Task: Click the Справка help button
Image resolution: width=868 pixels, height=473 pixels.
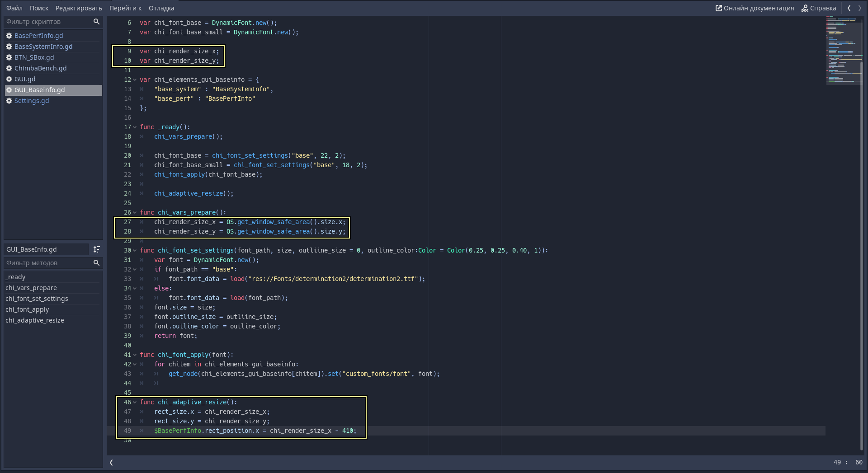Action: (x=819, y=8)
